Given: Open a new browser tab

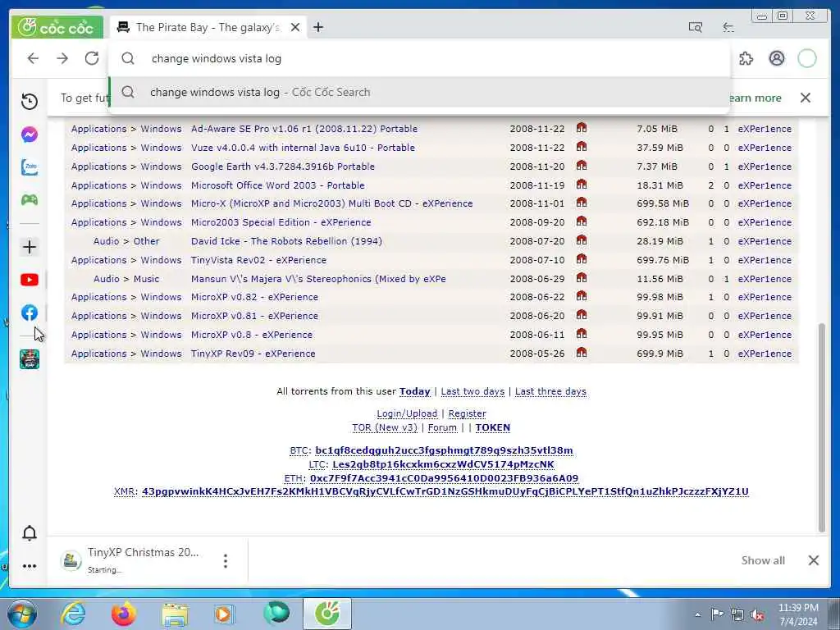Looking at the screenshot, I should [x=318, y=27].
